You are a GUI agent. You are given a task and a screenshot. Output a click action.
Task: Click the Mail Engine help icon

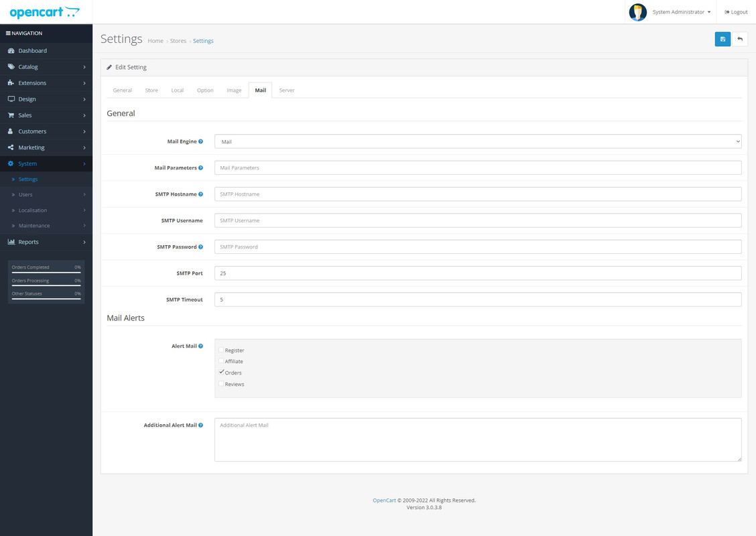point(200,141)
